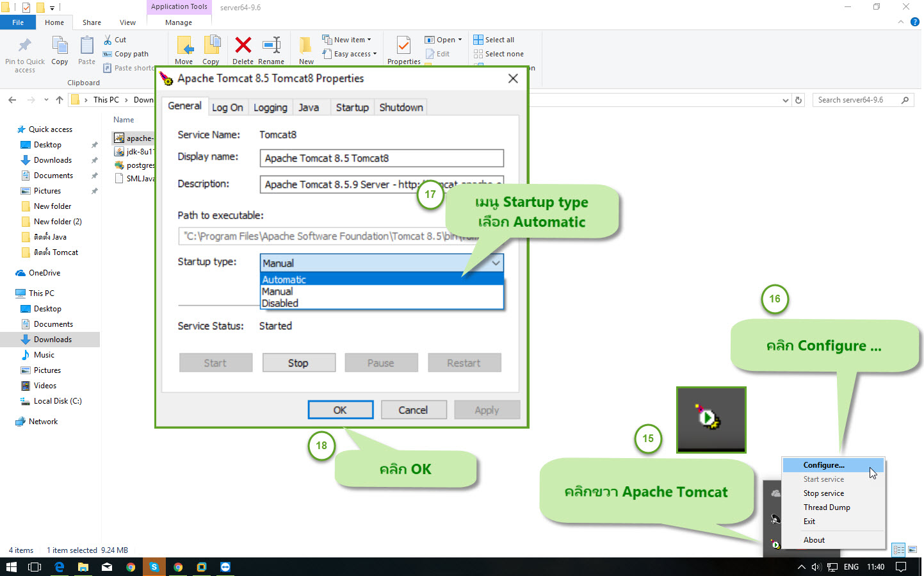Image resolution: width=924 pixels, height=576 pixels.
Task: Click the refresh icon beside the address bar
Action: click(798, 100)
